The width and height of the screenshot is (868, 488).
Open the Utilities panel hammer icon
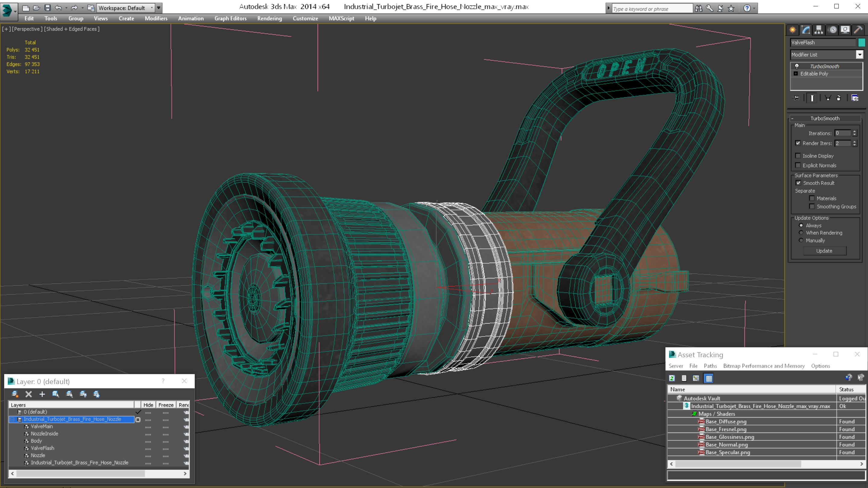click(858, 30)
